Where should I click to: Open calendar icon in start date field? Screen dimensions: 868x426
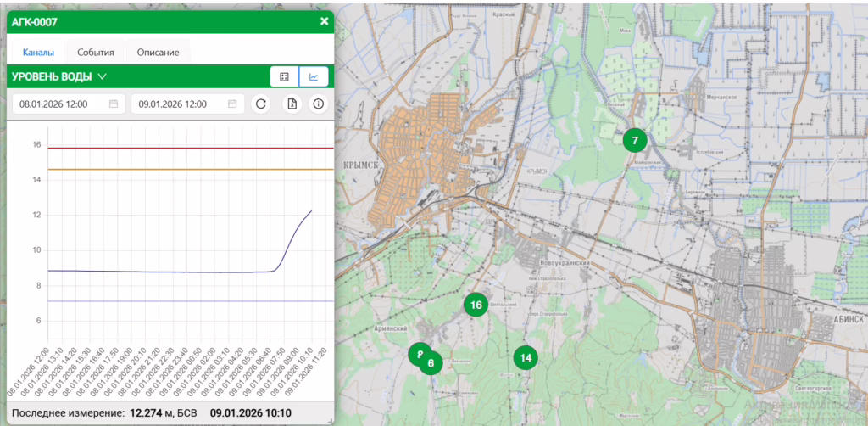114,104
